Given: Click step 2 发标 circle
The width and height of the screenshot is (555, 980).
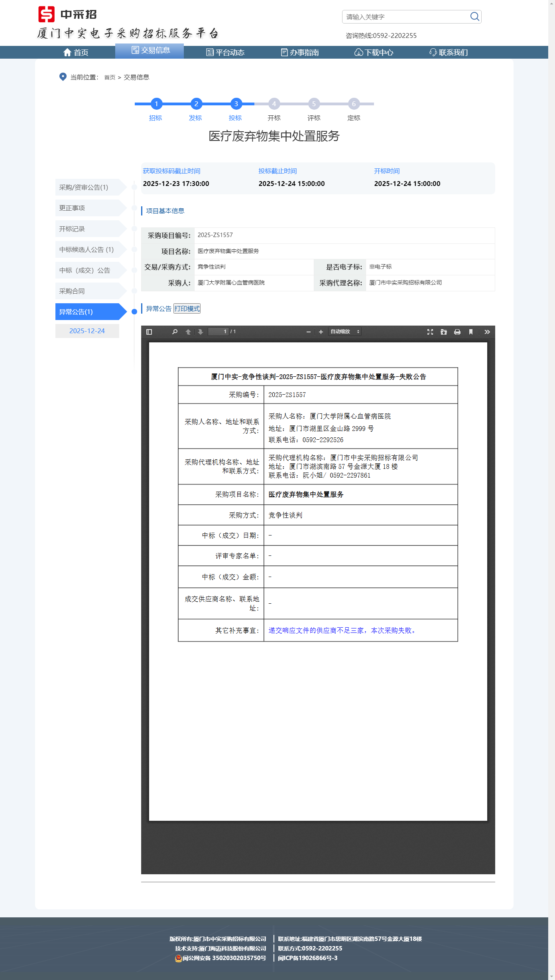Looking at the screenshot, I should coord(196,104).
